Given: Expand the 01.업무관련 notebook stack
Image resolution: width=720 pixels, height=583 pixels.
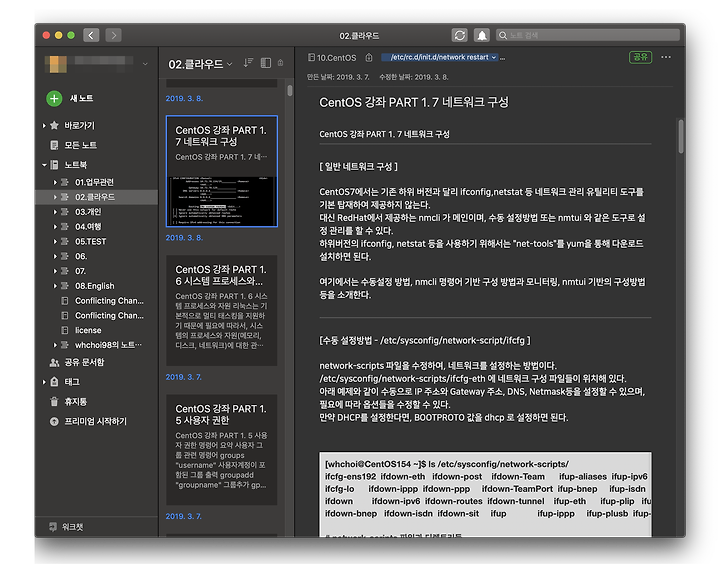Looking at the screenshot, I should pyautogui.click(x=55, y=182).
